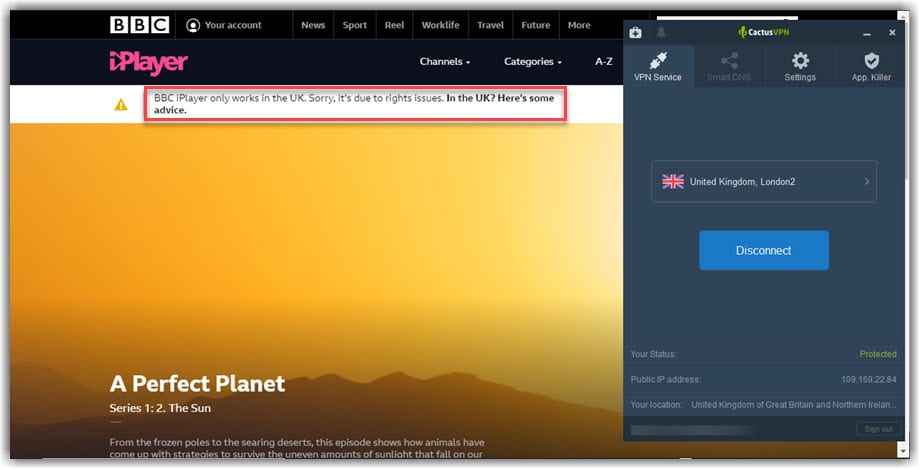Expand the Categories dropdown

pyautogui.click(x=533, y=62)
